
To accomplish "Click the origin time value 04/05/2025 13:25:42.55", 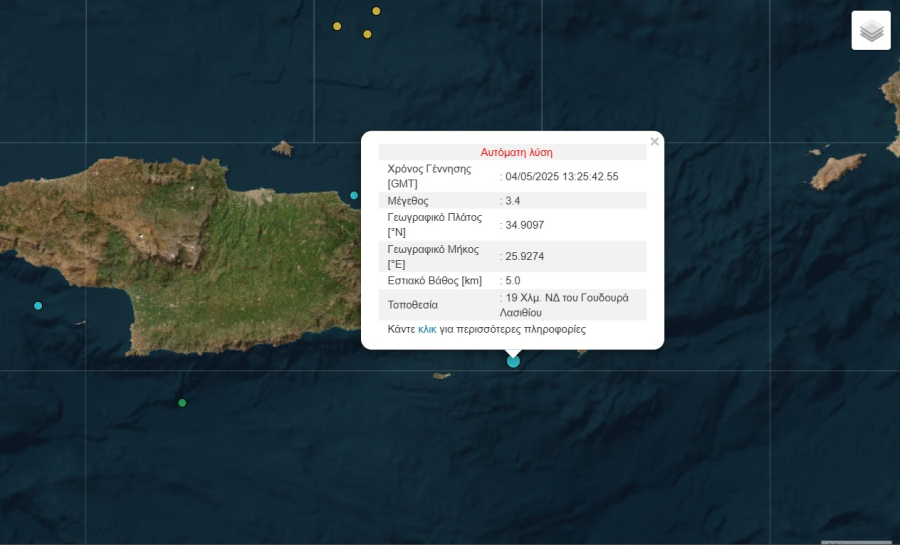I will point(562,177).
